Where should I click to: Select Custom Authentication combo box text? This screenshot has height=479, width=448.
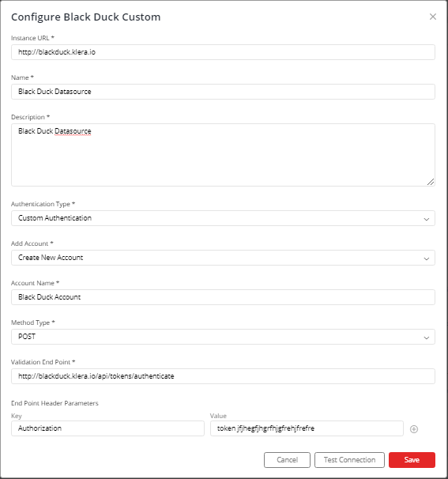click(55, 218)
